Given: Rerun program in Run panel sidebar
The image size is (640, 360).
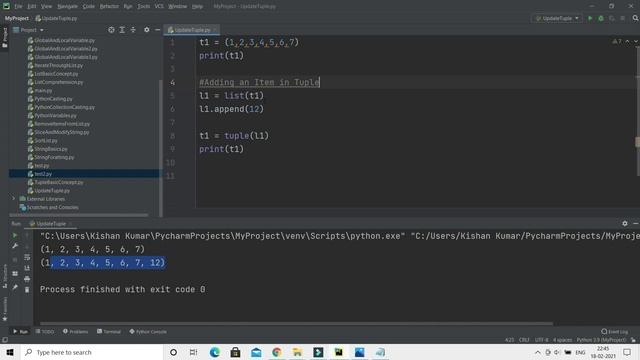Looking at the screenshot, I should 15,236.
